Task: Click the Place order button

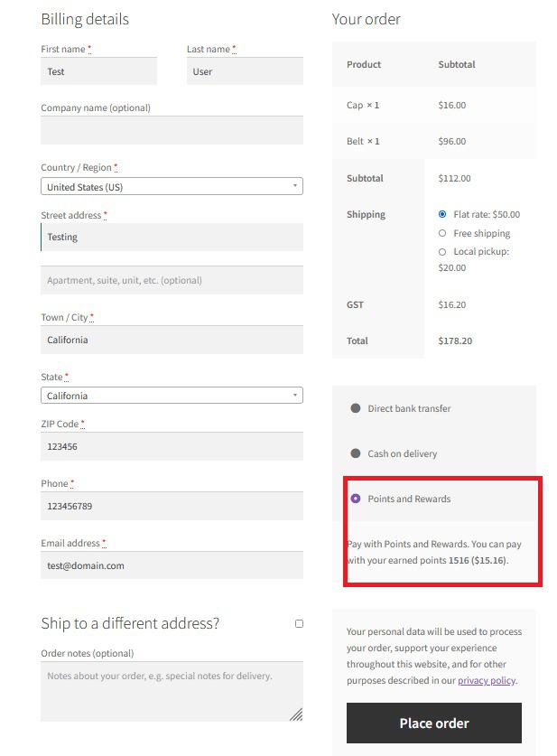Action: click(x=433, y=723)
